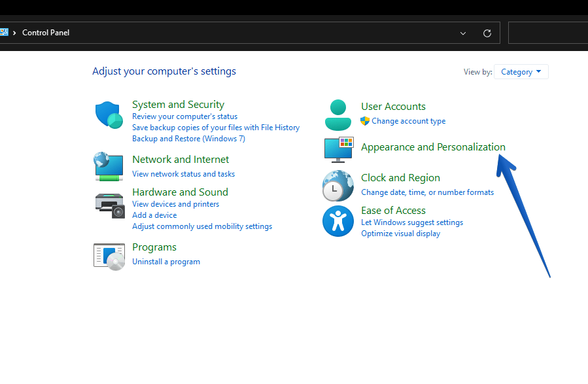
Task: Click the Appearance and Personalization monitor icon
Action: pyautogui.click(x=339, y=150)
